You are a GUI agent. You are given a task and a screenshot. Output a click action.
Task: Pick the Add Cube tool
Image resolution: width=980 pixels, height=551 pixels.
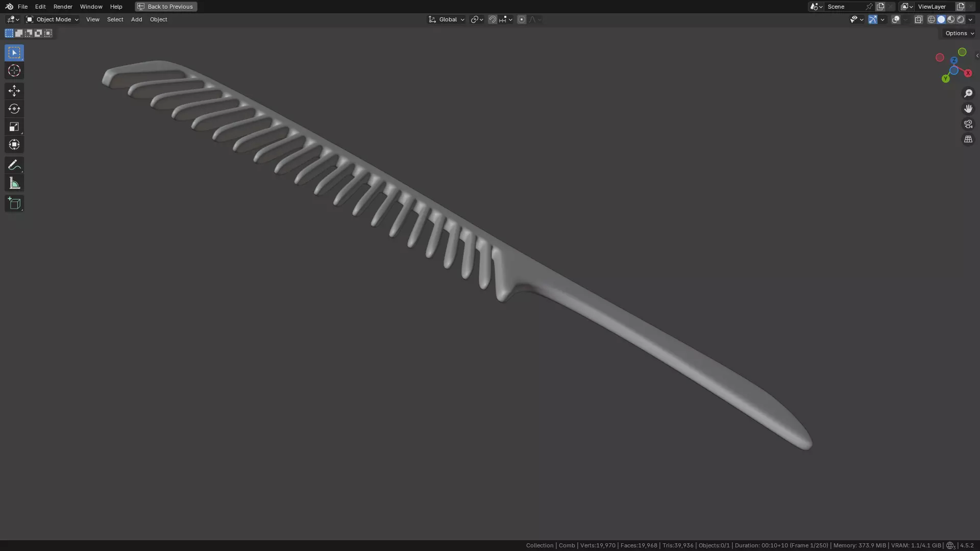(x=14, y=204)
